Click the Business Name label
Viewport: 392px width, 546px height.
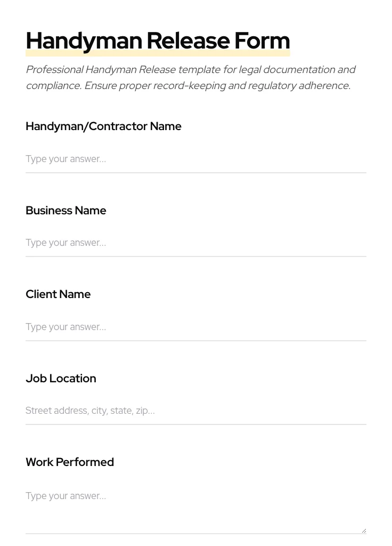tap(66, 211)
